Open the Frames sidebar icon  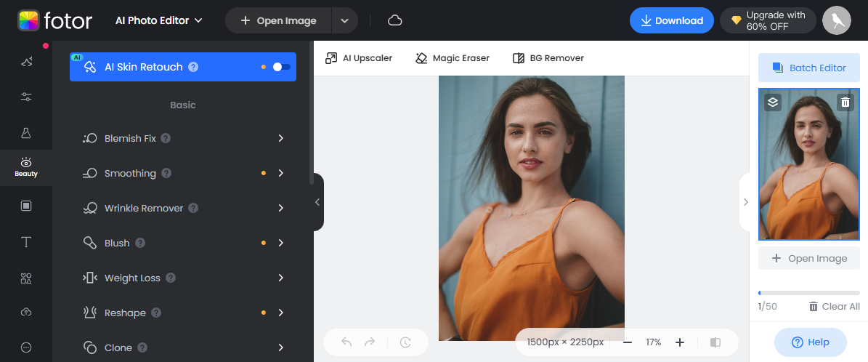(26, 206)
